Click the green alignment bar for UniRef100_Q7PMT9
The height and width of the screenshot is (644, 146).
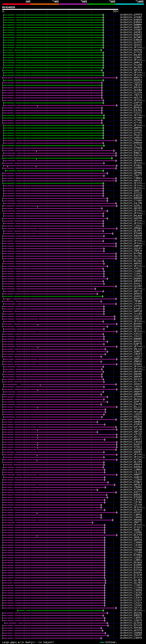(53, 15)
